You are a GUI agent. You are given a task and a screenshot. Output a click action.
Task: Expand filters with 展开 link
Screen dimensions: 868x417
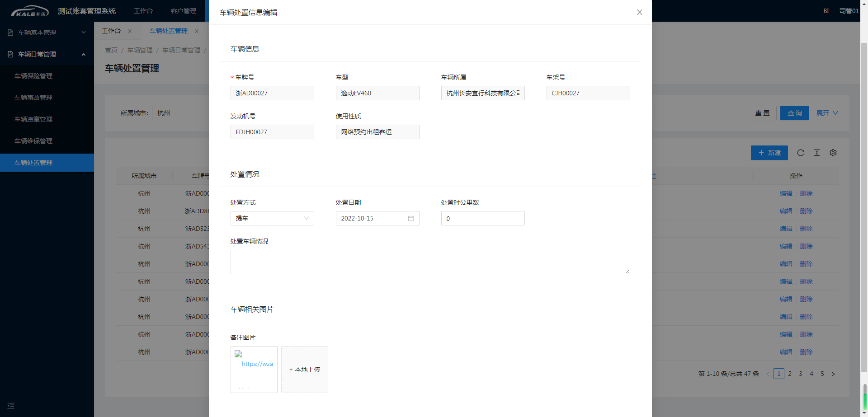pos(827,113)
